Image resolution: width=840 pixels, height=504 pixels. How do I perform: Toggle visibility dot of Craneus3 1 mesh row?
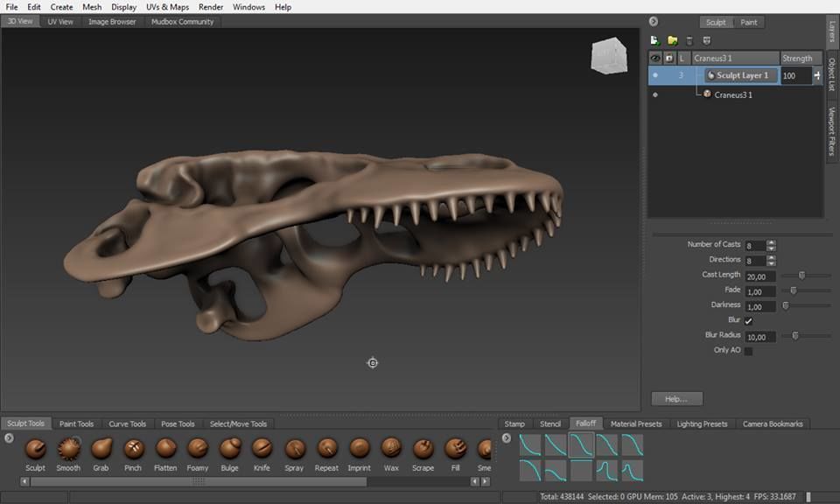655,94
